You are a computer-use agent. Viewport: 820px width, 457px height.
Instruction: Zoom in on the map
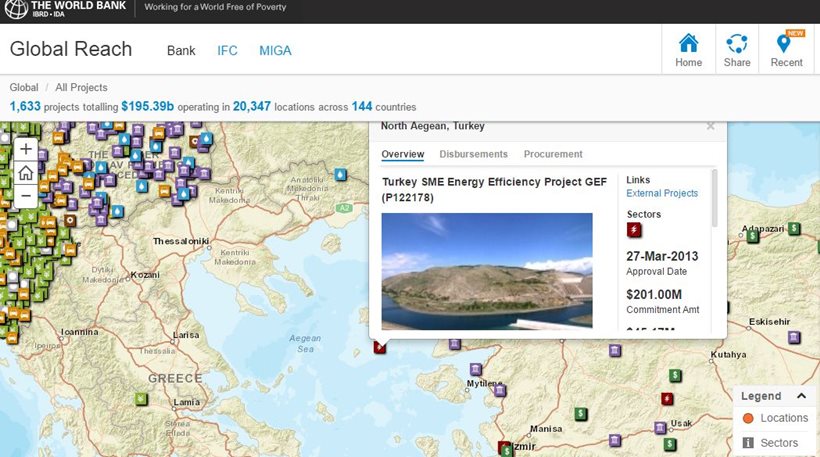click(26, 150)
